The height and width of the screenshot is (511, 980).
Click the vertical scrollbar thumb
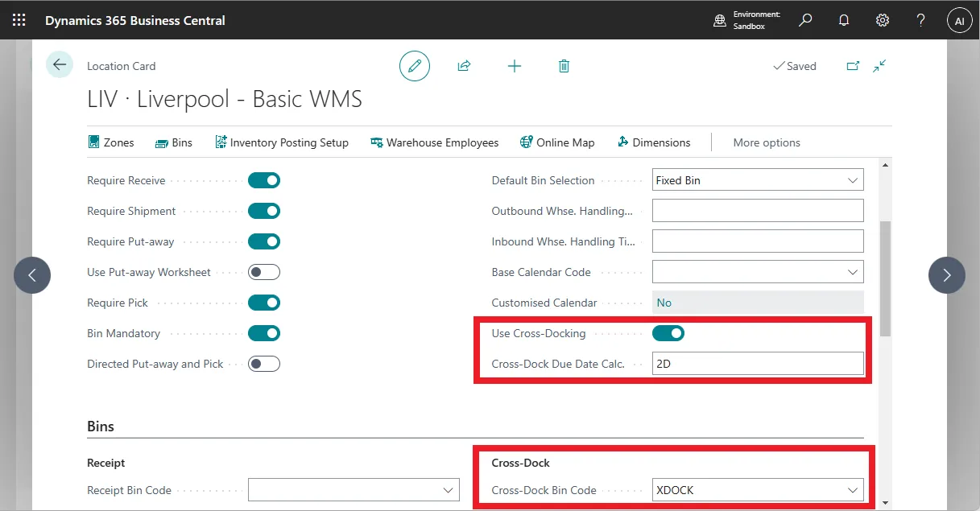(x=886, y=278)
